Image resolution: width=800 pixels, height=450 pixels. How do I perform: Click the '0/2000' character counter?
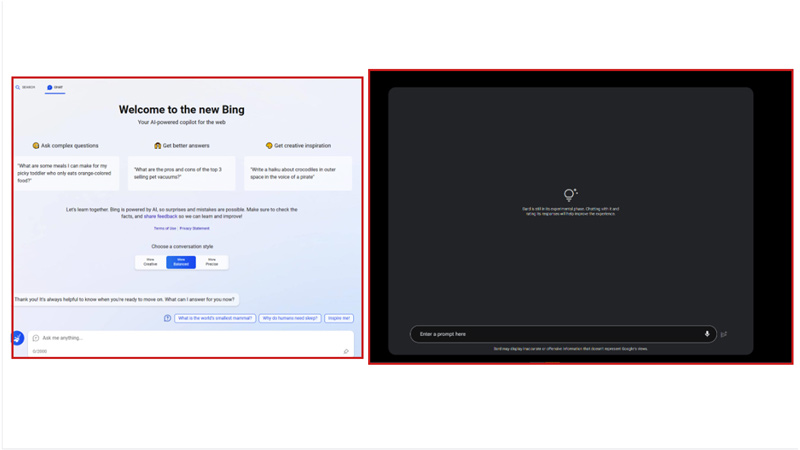[x=40, y=352]
